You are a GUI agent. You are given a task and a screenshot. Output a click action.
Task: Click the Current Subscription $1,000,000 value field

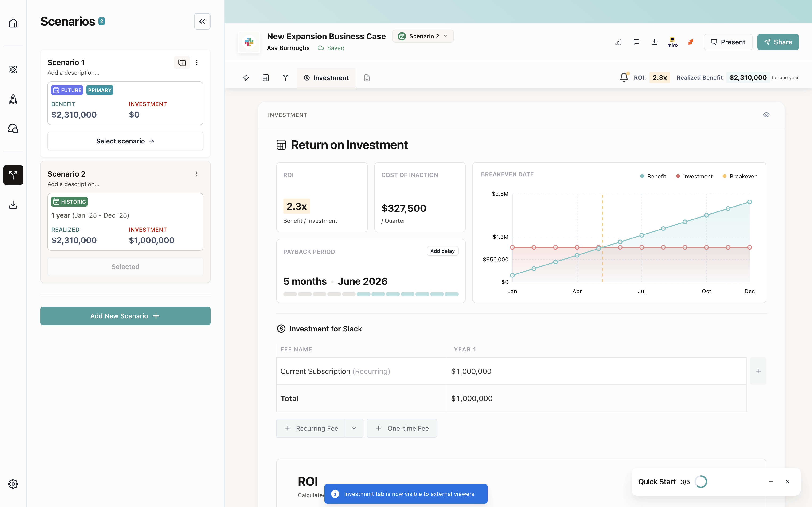click(596, 371)
